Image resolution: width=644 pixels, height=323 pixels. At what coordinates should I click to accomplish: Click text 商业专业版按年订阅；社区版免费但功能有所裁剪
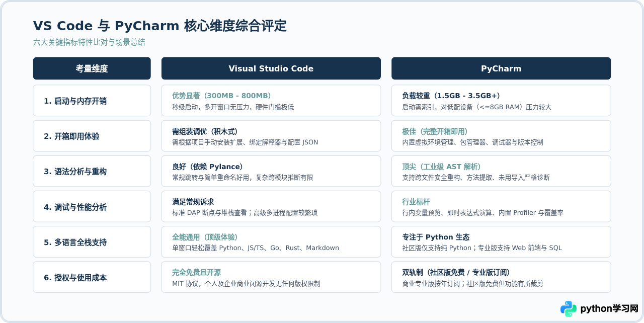click(472, 284)
